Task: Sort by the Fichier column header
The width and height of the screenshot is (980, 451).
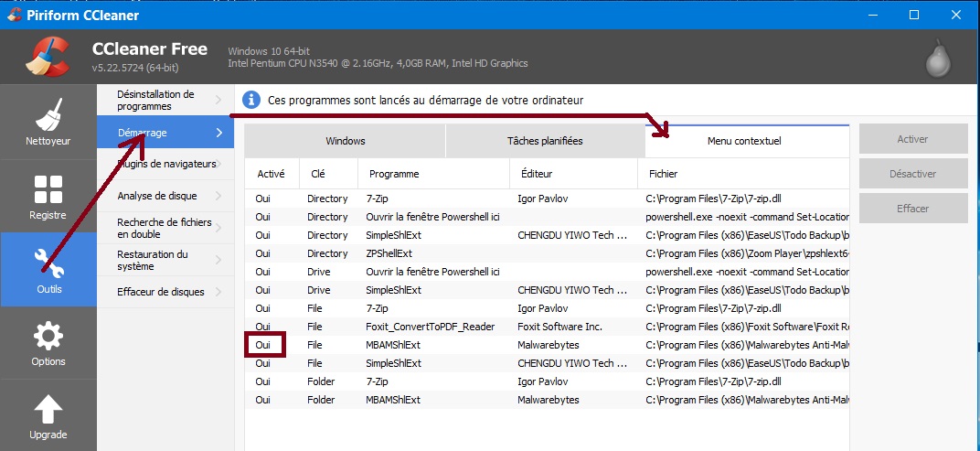Action: pos(744,174)
